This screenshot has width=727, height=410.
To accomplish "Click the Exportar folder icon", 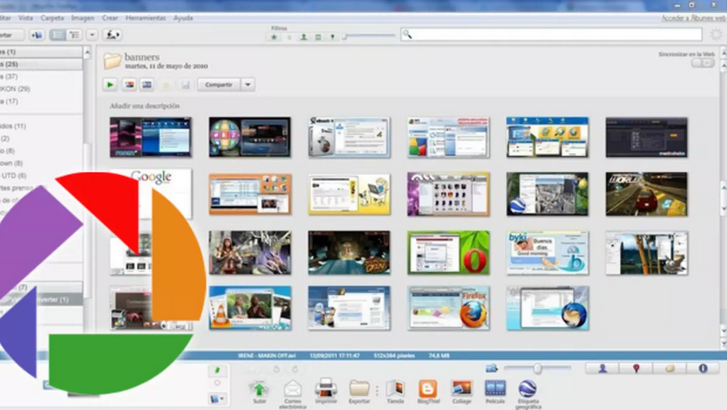I will point(359,388).
